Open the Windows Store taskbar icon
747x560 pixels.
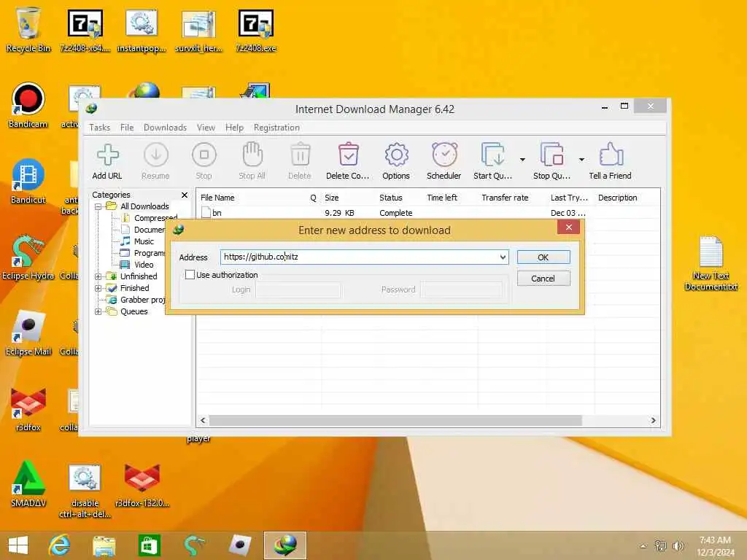click(x=149, y=545)
